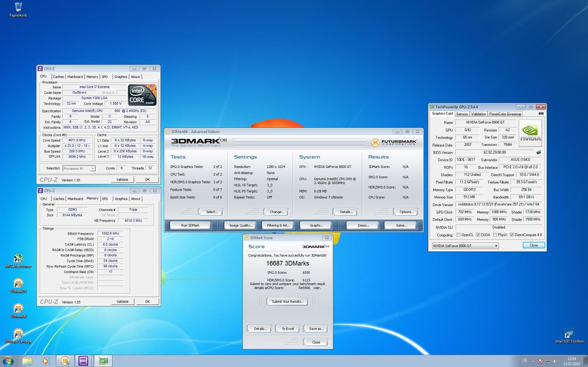The height and width of the screenshot is (367, 588).
Task: Enable the PhysX checkbox in GPU-Z
Action: pyautogui.click(x=495, y=235)
